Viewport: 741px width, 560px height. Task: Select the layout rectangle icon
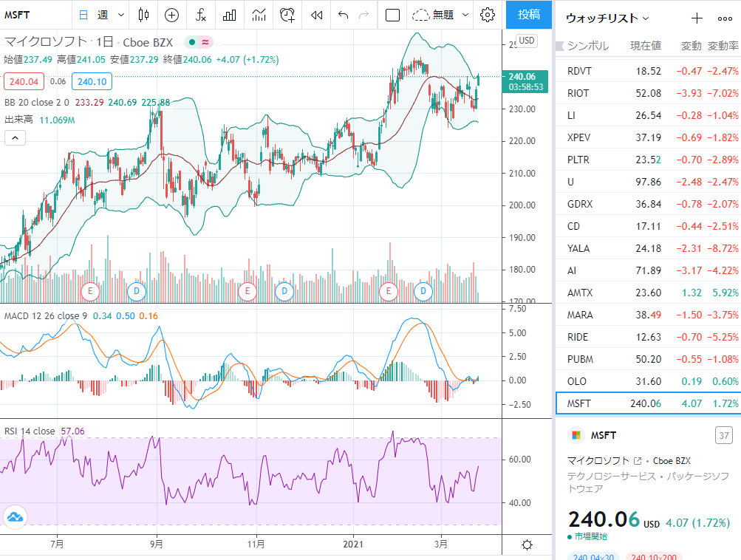[x=392, y=15]
